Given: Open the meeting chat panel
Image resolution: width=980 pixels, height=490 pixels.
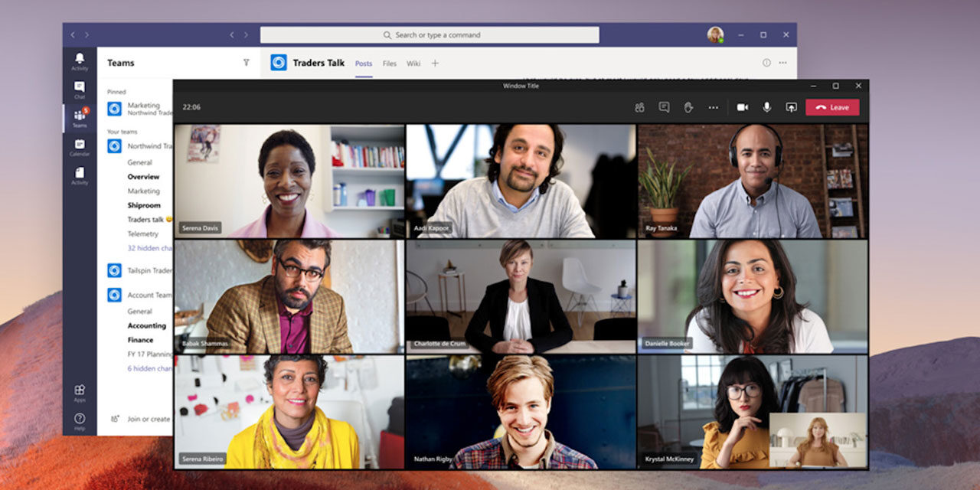Looking at the screenshot, I should coord(663,107).
